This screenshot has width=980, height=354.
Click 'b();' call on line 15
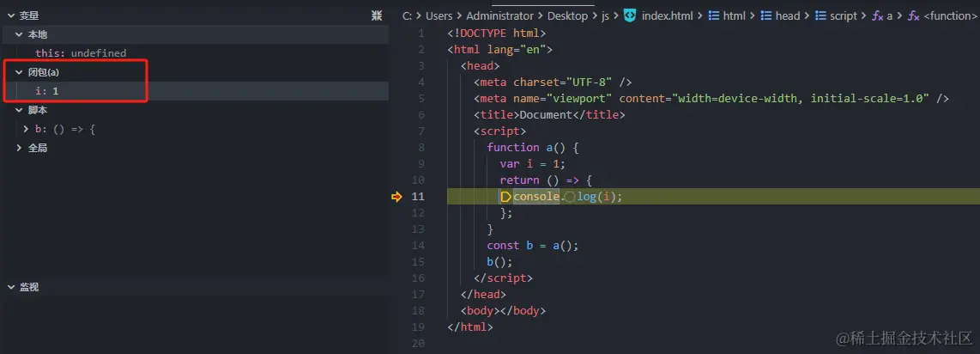(x=500, y=261)
